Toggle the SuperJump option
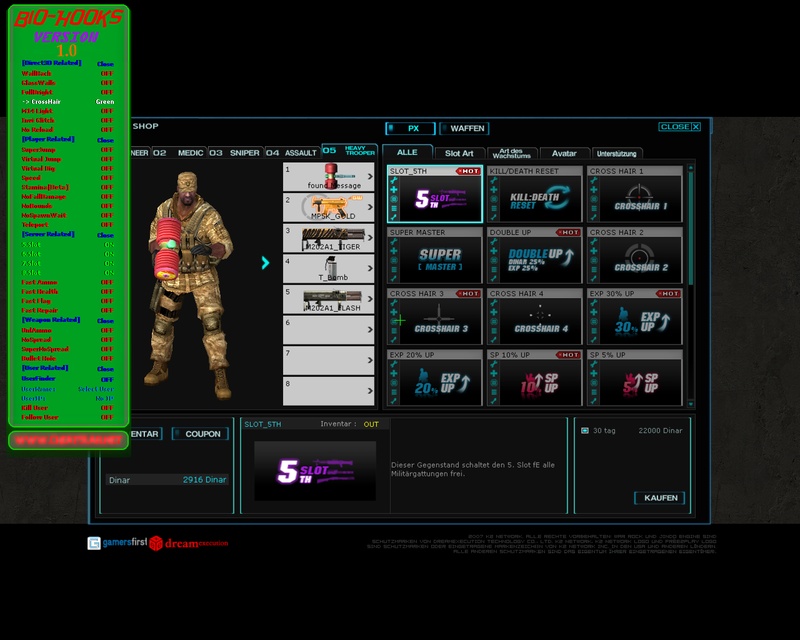The height and width of the screenshot is (640, 800). (x=67, y=150)
